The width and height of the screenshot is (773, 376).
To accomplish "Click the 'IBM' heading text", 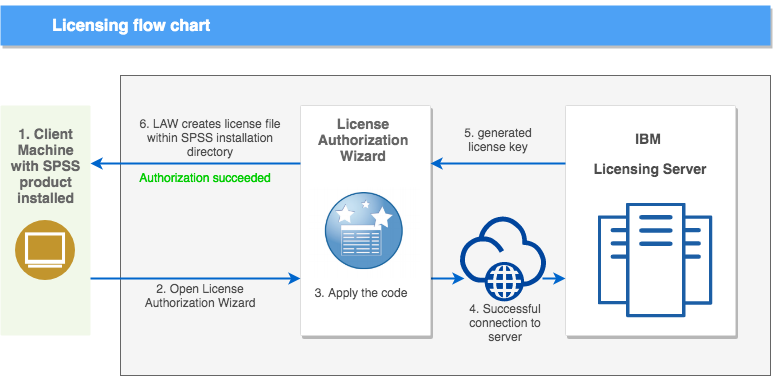I will coord(648,139).
